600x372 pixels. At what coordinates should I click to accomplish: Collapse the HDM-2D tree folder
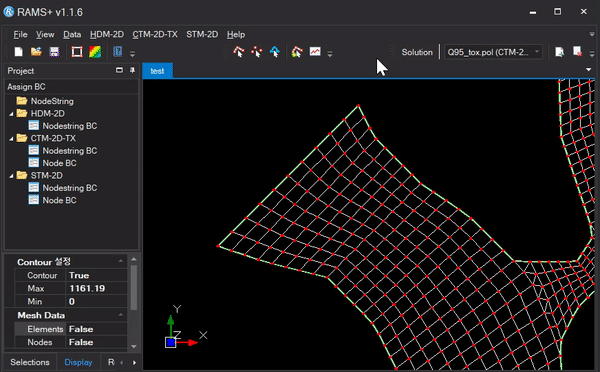tap(11, 114)
